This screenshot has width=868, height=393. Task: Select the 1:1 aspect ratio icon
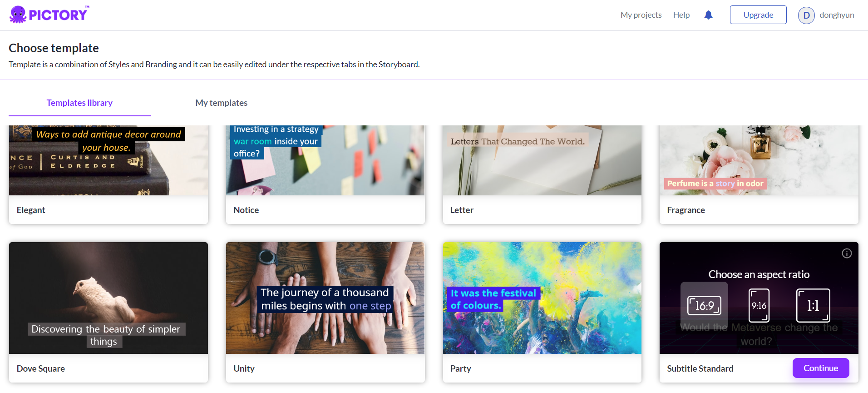pyautogui.click(x=813, y=305)
